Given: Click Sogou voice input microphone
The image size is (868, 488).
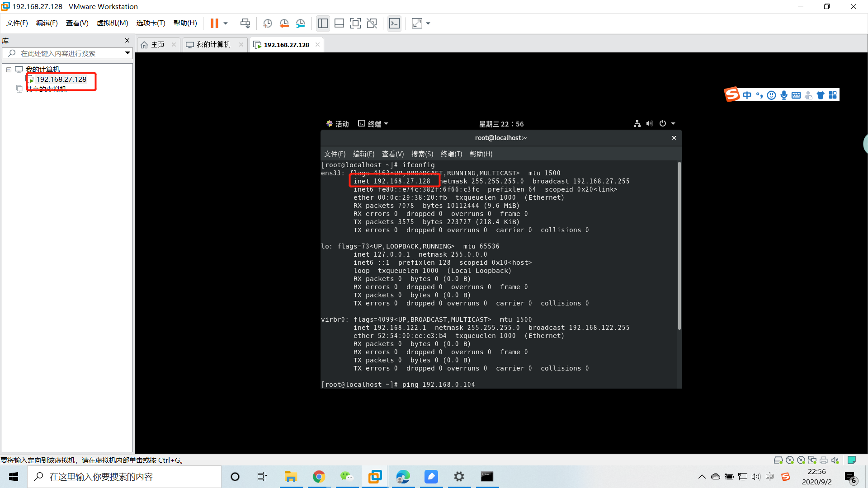Looking at the screenshot, I should pyautogui.click(x=784, y=95).
